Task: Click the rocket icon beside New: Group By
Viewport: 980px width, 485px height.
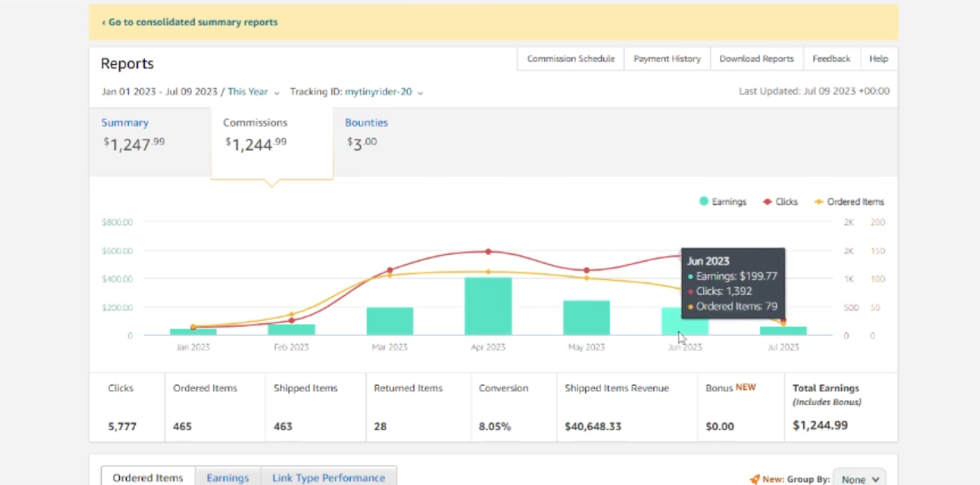Action: [x=755, y=479]
